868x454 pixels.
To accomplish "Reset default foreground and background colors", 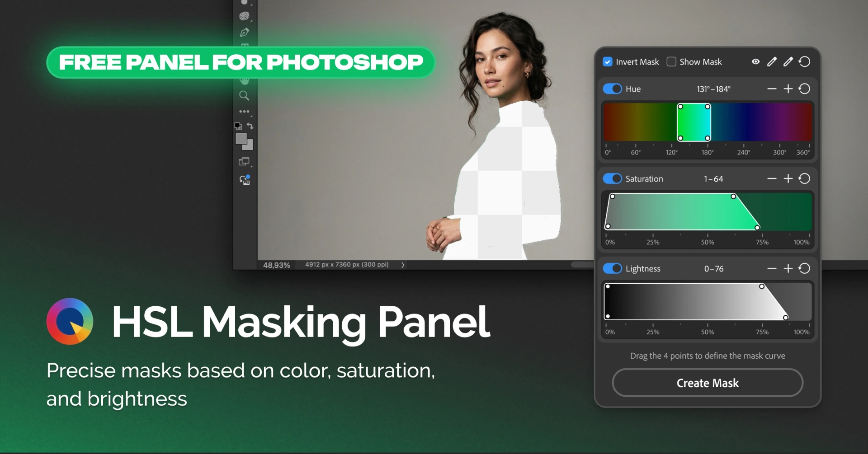I will [238, 126].
